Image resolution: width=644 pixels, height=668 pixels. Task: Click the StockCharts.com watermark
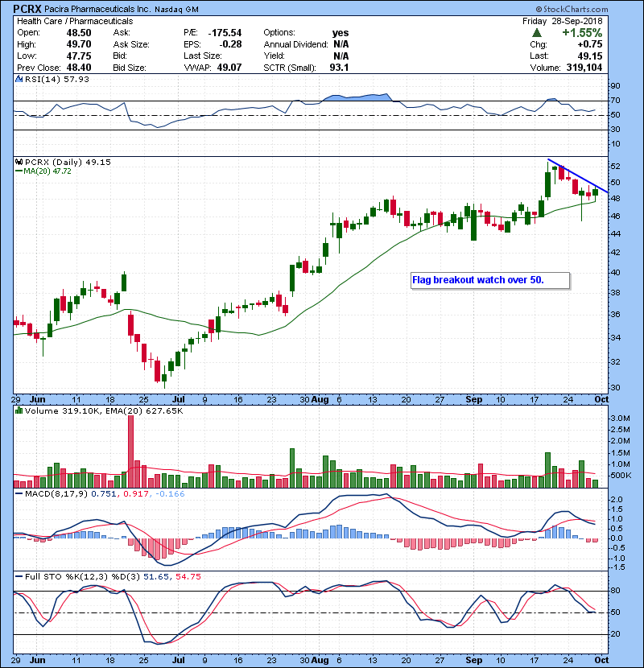[605, 8]
